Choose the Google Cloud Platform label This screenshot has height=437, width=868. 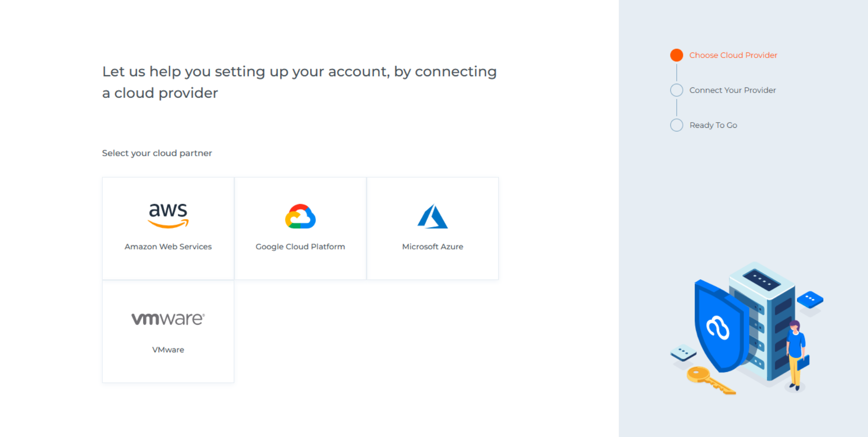click(300, 247)
